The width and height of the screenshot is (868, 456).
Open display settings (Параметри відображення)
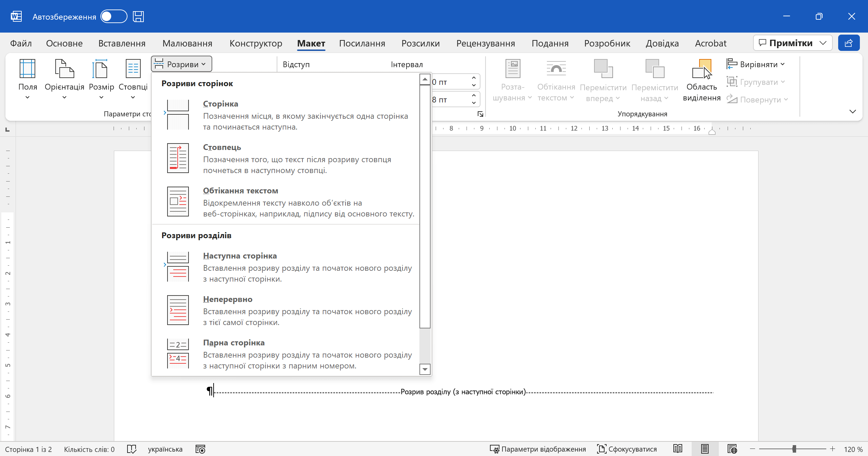538,449
